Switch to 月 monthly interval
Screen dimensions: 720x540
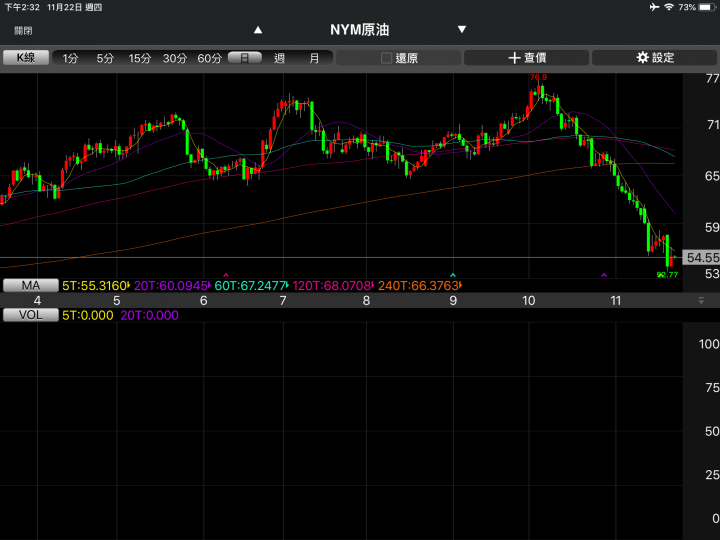[x=314, y=58]
